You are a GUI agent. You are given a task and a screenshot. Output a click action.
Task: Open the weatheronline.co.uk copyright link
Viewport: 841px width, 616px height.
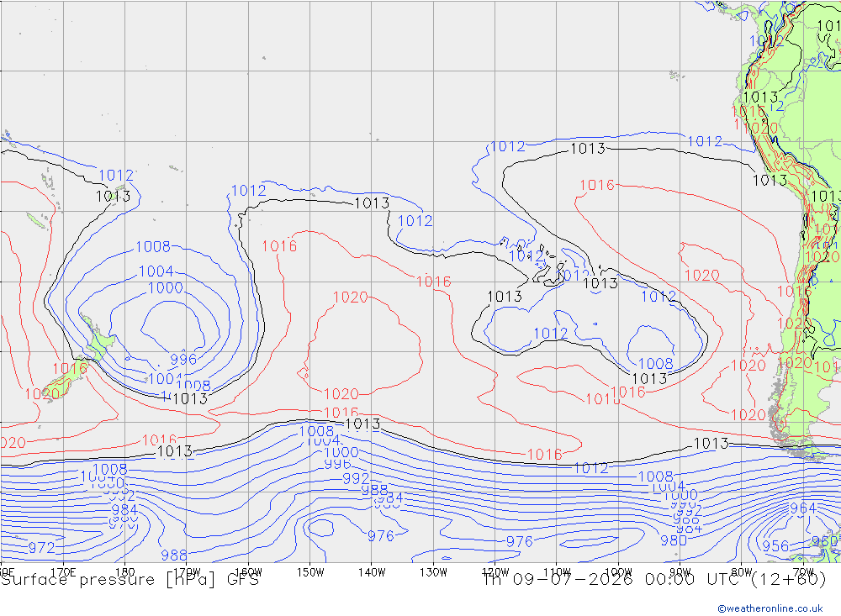(x=770, y=608)
